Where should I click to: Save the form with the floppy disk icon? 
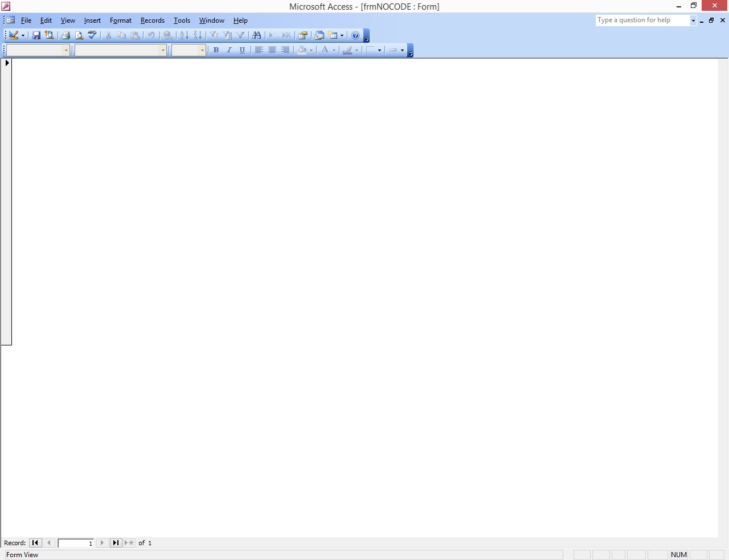36,35
